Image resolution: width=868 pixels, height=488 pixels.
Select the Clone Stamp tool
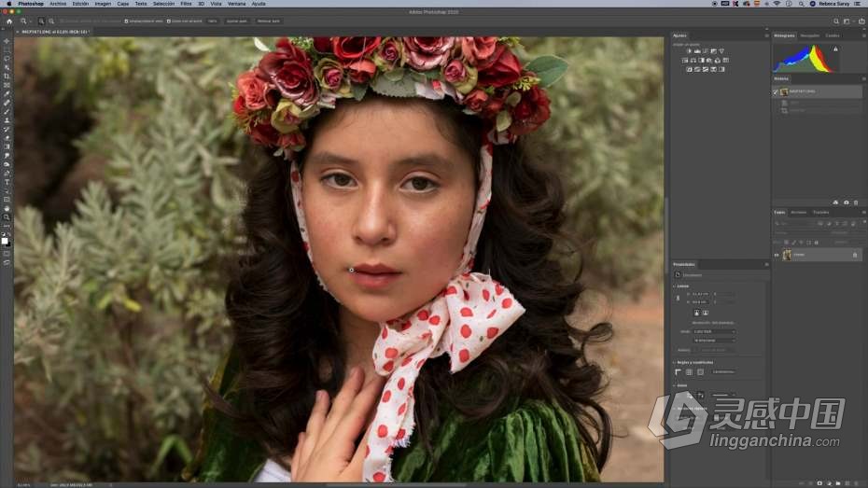click(x=7, y=120)
